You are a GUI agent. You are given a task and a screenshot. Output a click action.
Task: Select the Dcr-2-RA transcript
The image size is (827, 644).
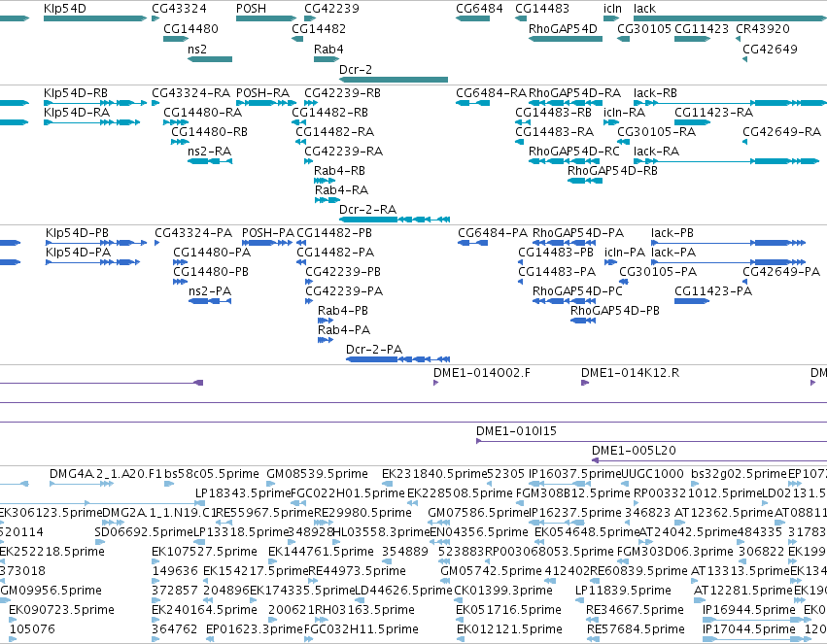tap(395, 220)
